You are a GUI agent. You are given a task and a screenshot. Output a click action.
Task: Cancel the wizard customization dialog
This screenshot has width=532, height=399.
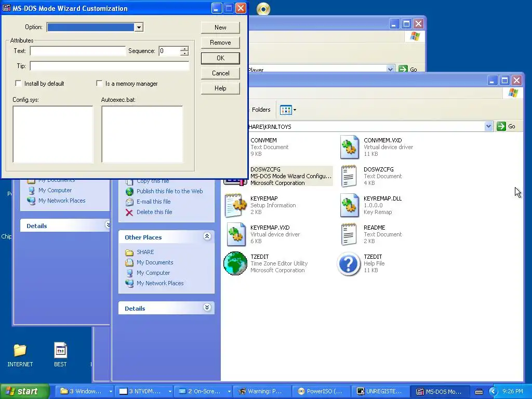[220, 73]
